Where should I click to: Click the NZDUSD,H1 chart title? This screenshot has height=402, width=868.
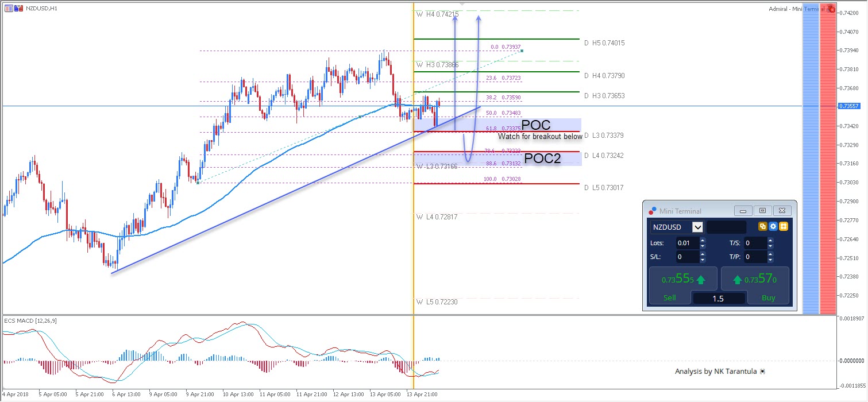(41, 9)
